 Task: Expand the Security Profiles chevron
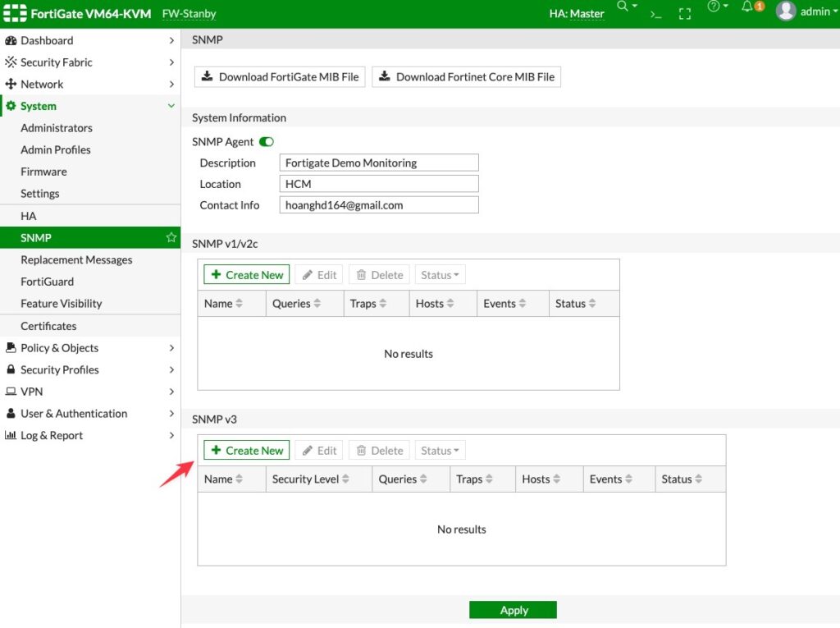tap(171, 369)
